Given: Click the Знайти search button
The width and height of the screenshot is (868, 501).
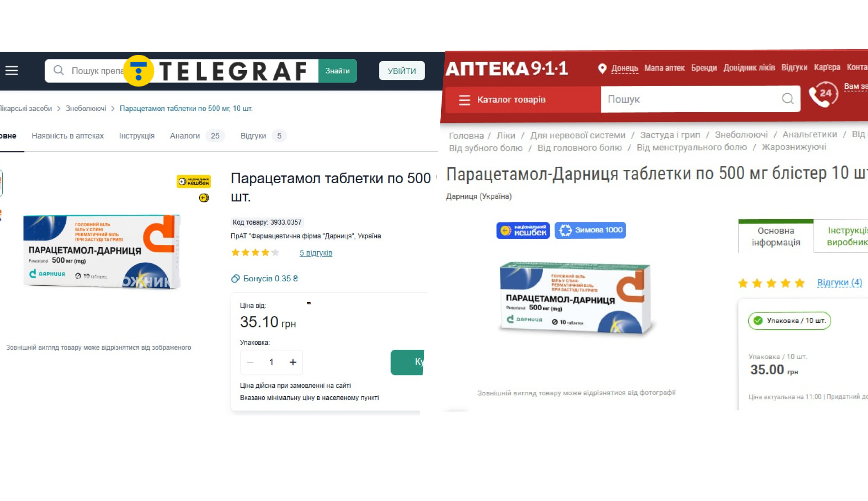Looking at the screenshot, I should coord(337,71).
